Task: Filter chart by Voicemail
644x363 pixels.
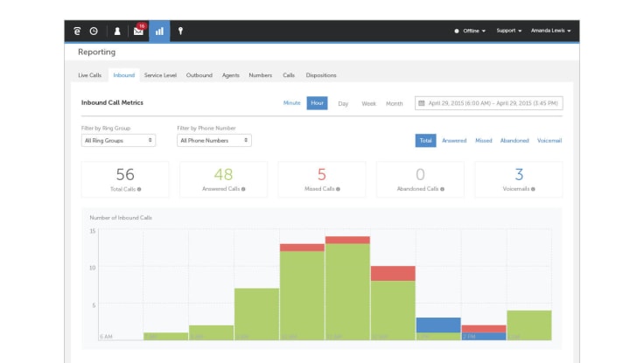Action: (549, 141)
